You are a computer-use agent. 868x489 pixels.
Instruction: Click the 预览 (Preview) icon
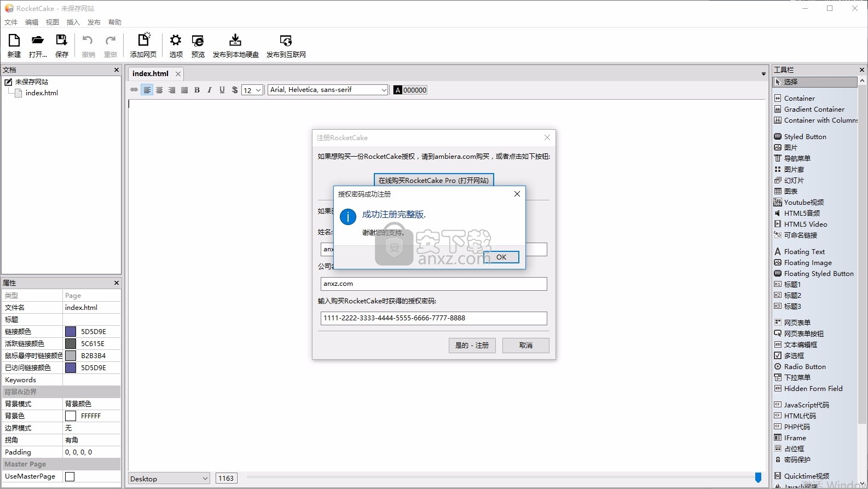198,41
